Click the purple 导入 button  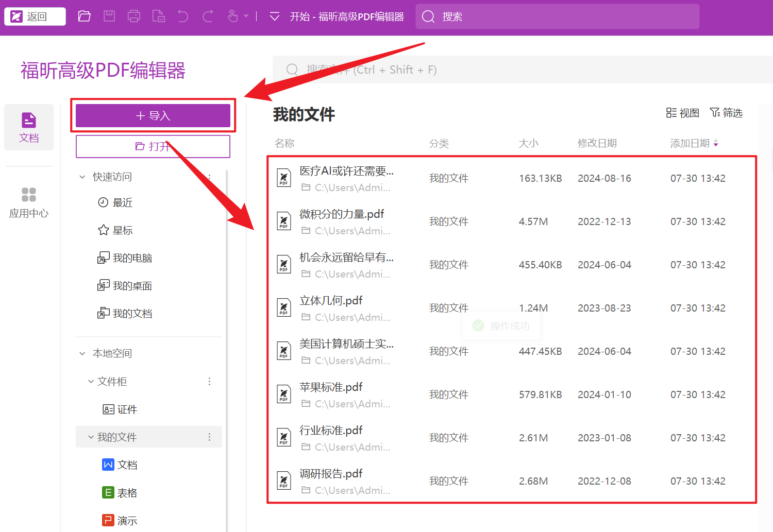pos(153,115)
